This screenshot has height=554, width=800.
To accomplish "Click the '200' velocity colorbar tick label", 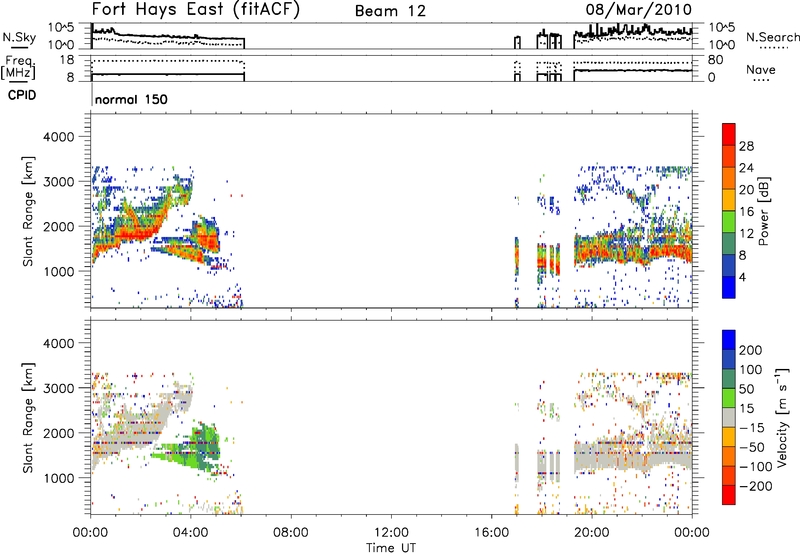I will pyautogui.click(x=751, y=350).
